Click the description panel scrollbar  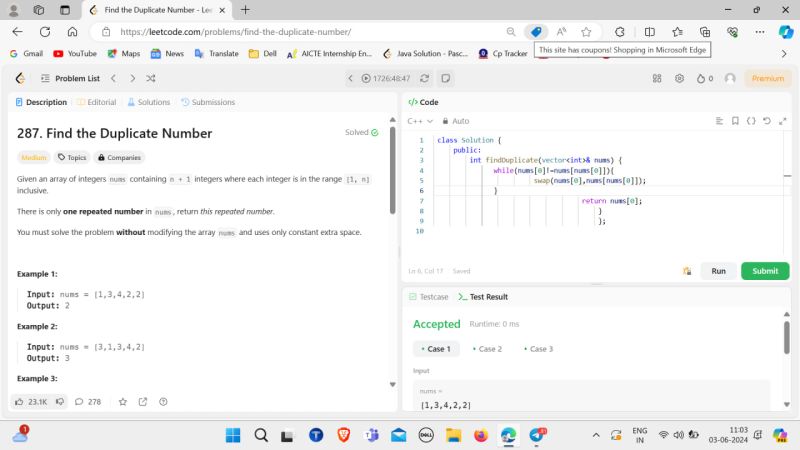coord(392,170)
